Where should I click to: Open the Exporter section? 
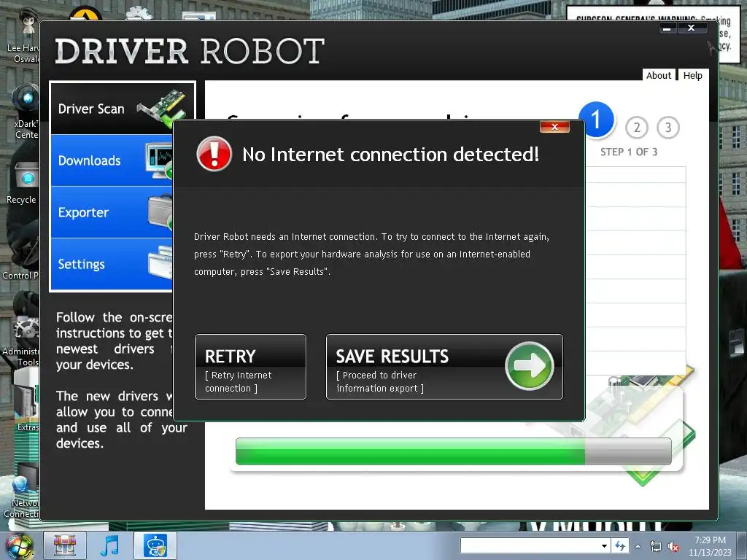tap(112, 212)
